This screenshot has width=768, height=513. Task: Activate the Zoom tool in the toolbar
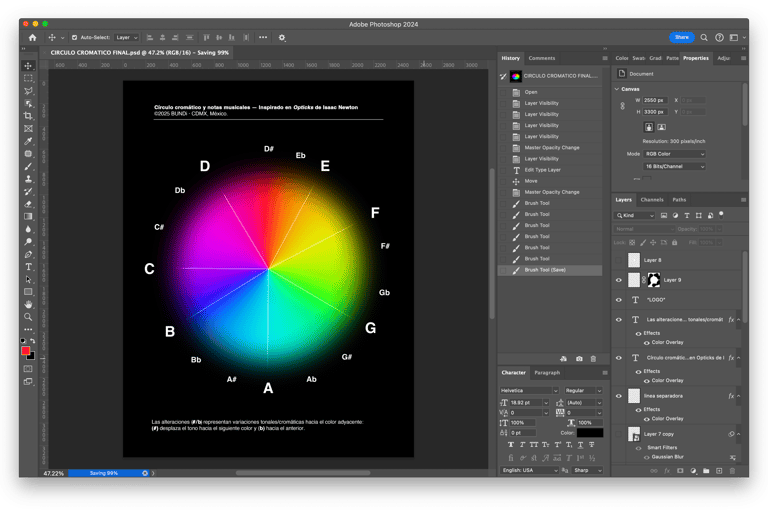[28, 317]
